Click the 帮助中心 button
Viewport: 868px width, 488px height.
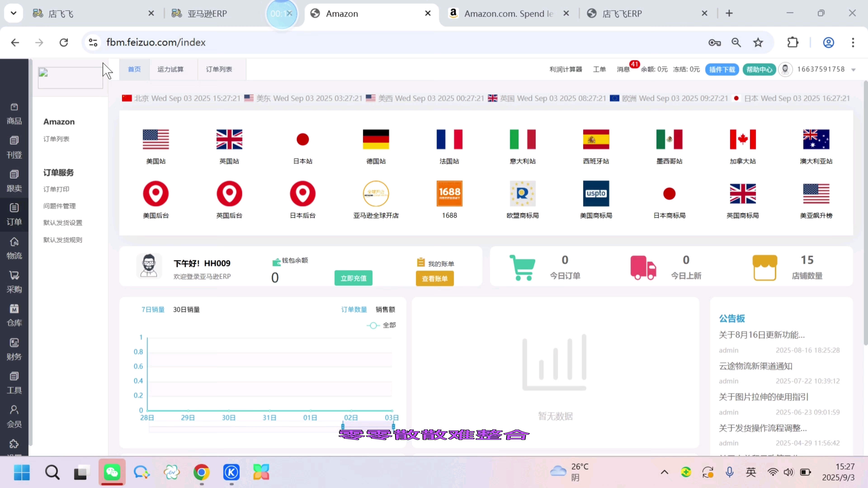tap(759, 69)
